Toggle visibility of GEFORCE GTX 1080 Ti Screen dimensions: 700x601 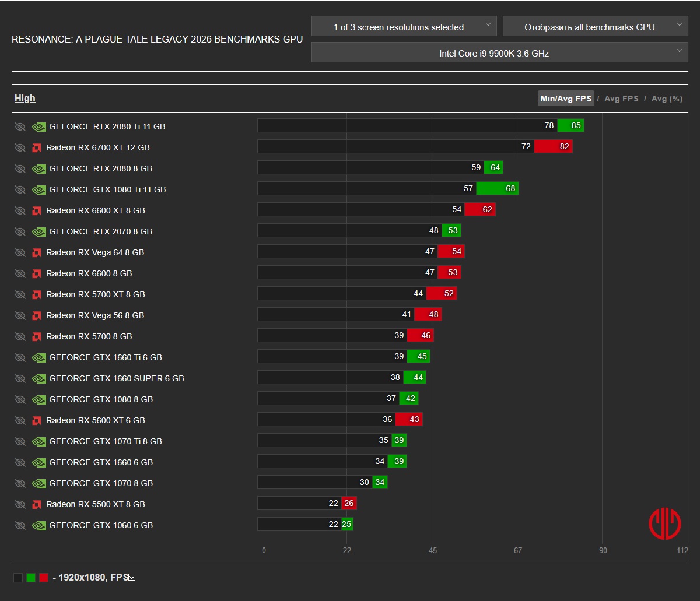click(20, 189)
